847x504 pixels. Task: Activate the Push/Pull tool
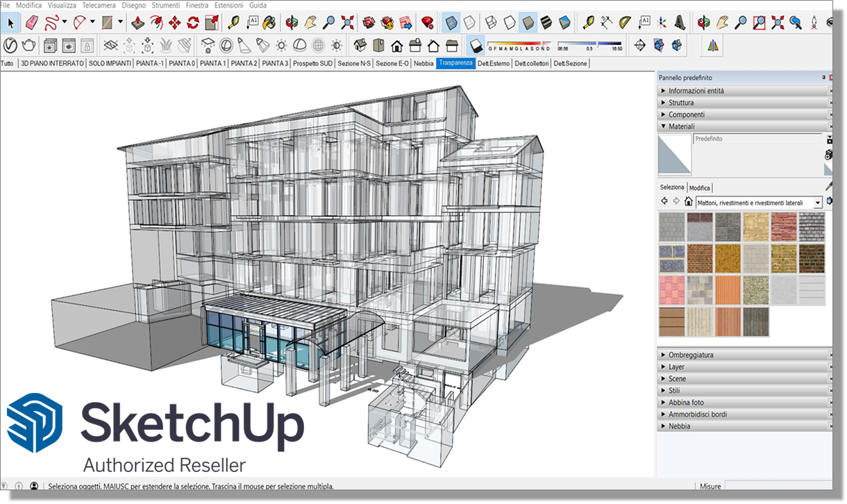pos(139,23)
